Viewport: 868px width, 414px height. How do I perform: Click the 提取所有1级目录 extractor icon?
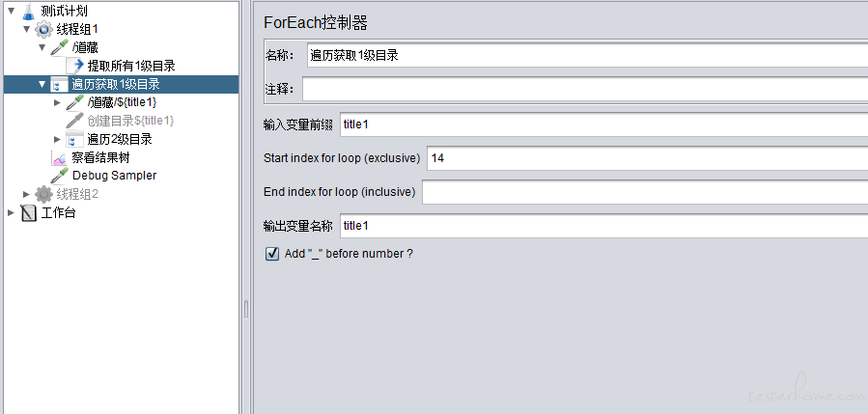74,66
